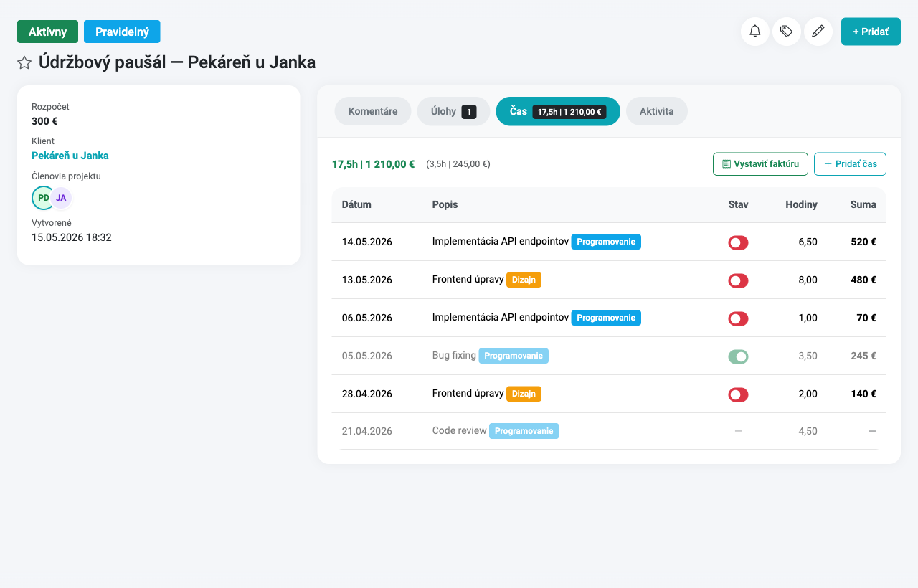Viewport: 918px width, 588px height.
Task: Click Programovanie tag on Code review row
Action: [x=524, y=431]
